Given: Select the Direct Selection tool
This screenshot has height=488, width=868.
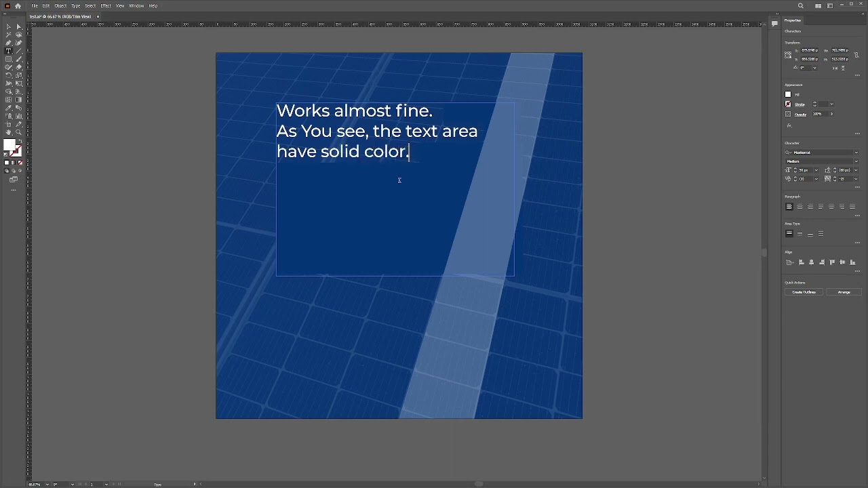Looking at the screenshot, I should [x=18, y=27].
